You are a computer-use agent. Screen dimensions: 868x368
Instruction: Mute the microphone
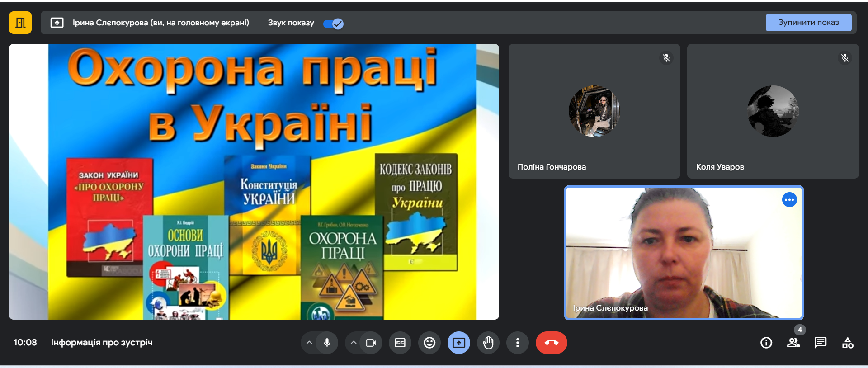(327, 343)
